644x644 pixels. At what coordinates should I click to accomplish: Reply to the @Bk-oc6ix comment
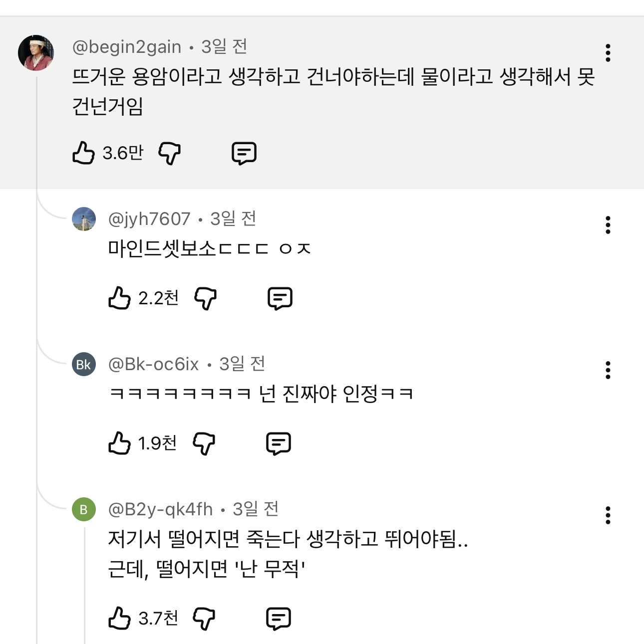pos(279,443)
